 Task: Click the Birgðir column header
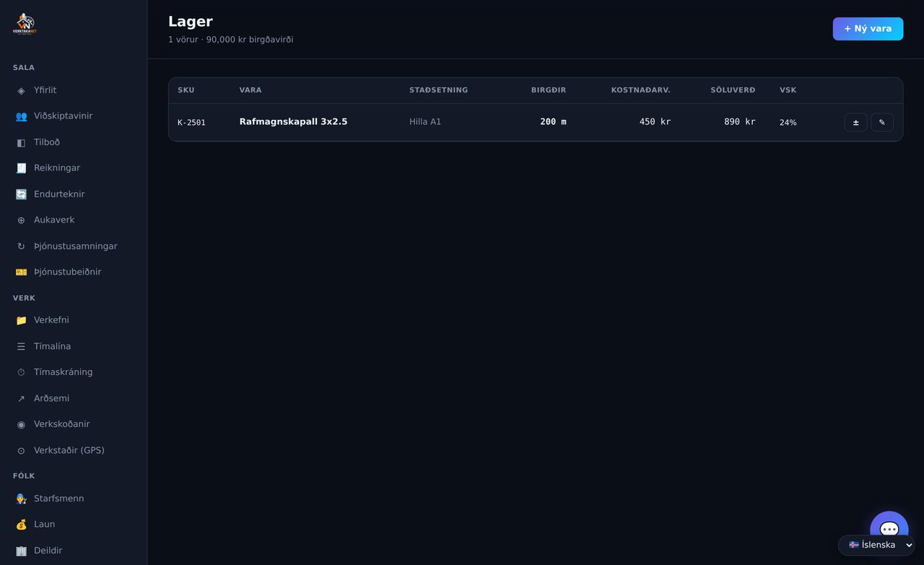[549, 90]
